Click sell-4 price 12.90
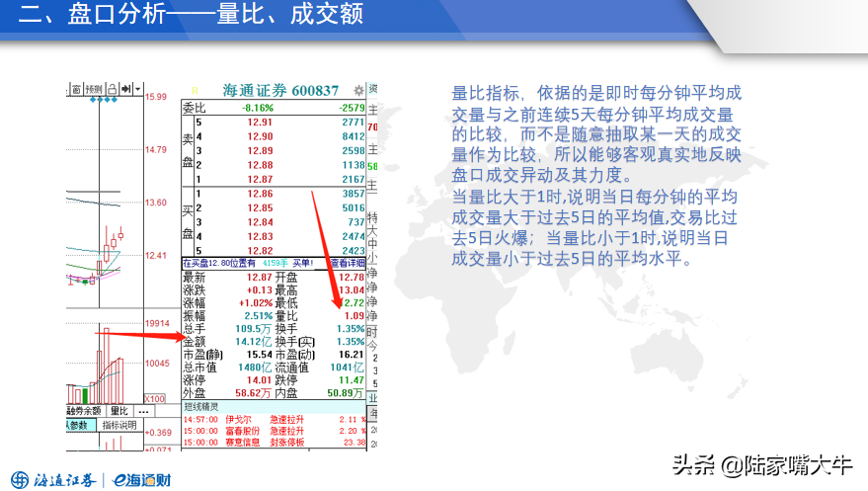Image resolution: width=868 pixels, height=491 pixels. [x=260, y=136]
